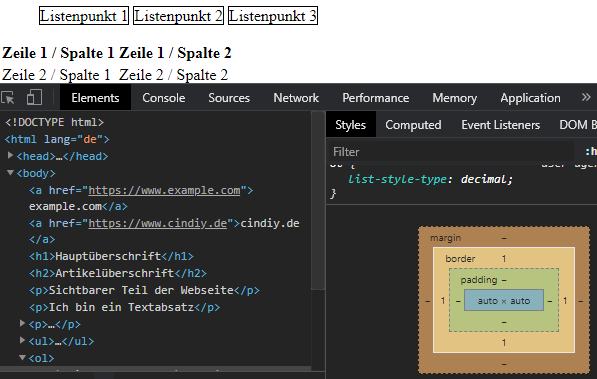Switch to the Elements tab
This screenshot has height=379, width=597.
(x=95, y=98)
